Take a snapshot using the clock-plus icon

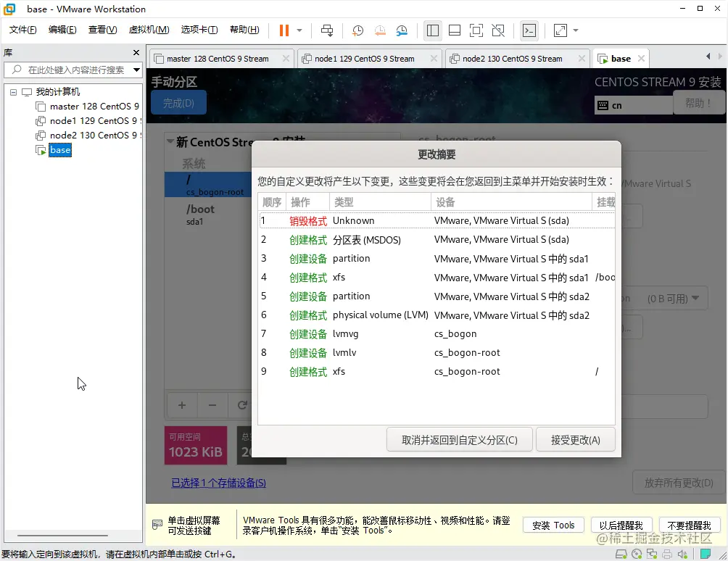point(357,30)
